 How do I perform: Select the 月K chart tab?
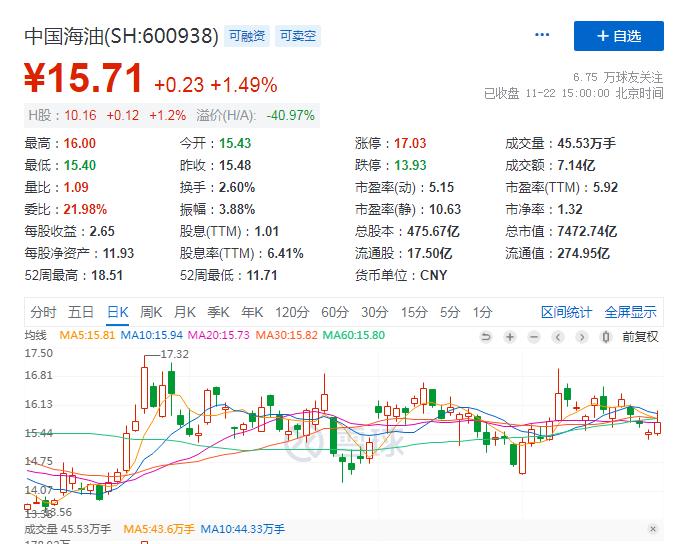(x=185, y=312)
